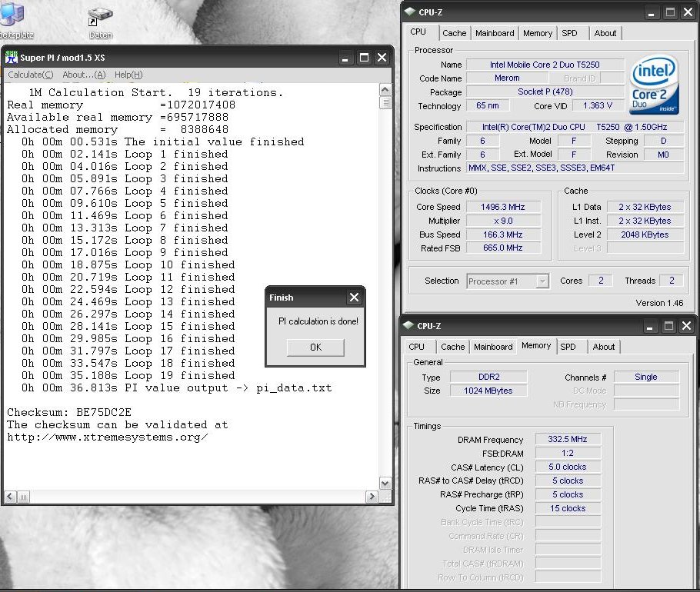Image resolution: width=700 pixels, height=592 pixels.
Task: Click the Version 1.46 label
Action: [x=659, y=303]
